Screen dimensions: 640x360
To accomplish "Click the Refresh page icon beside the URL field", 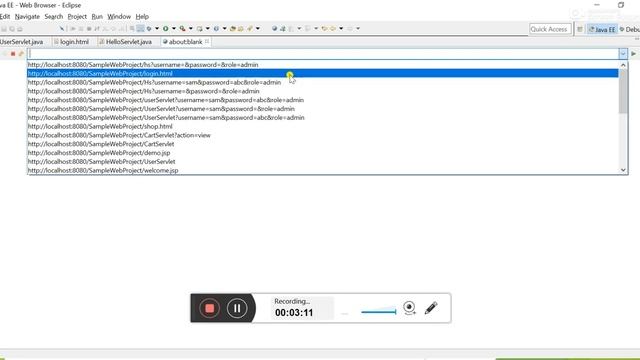I will (x=21, y=54).
